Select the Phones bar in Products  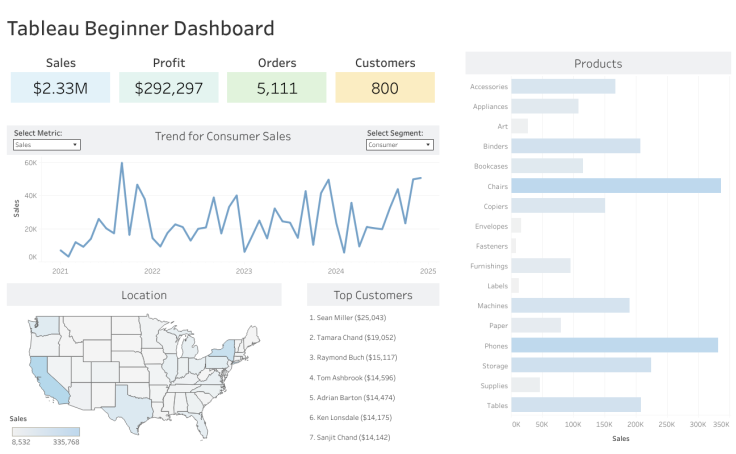[x=614, y=345]
